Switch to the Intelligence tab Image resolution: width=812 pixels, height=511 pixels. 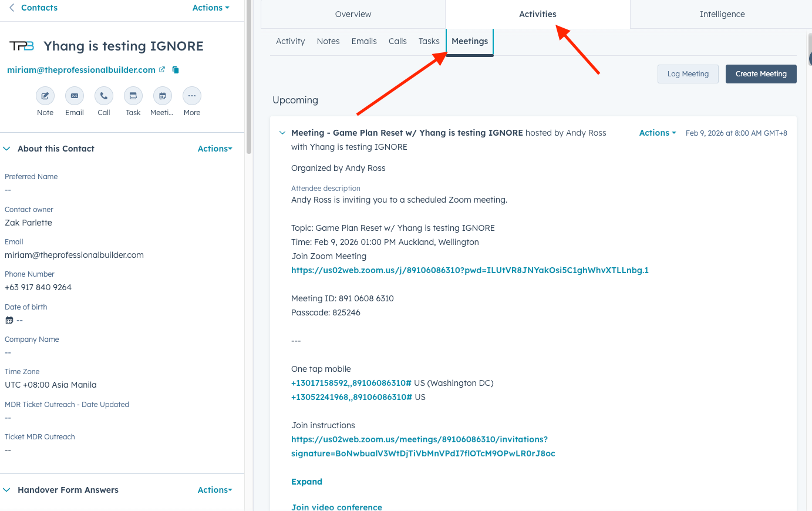tap(722, 14)
